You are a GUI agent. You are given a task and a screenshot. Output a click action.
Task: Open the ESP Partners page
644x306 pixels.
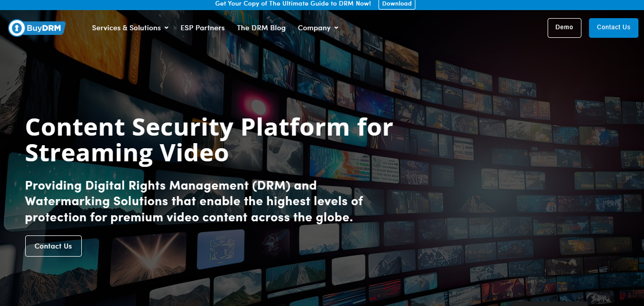(x=202, y=28)
